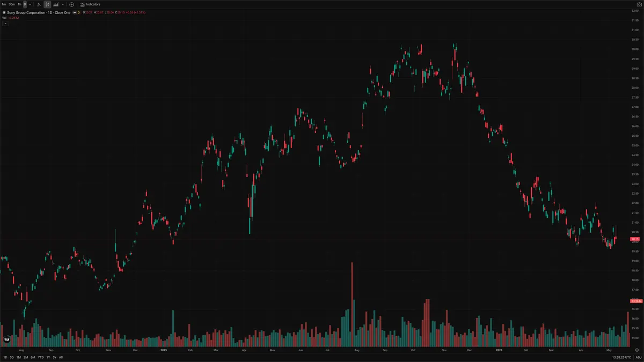
Task: Set date range to All
Action: click(61, 357)
